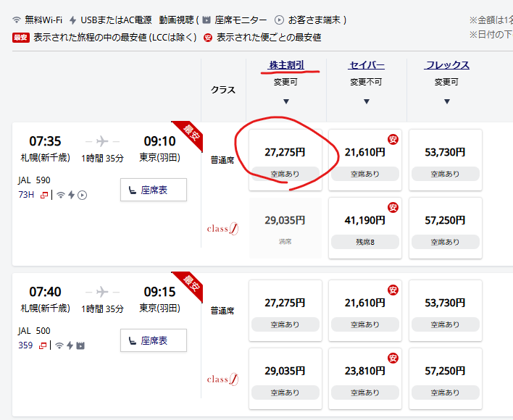
Task: Click popup window icon next to 73H
Action: tap(44, 195)
